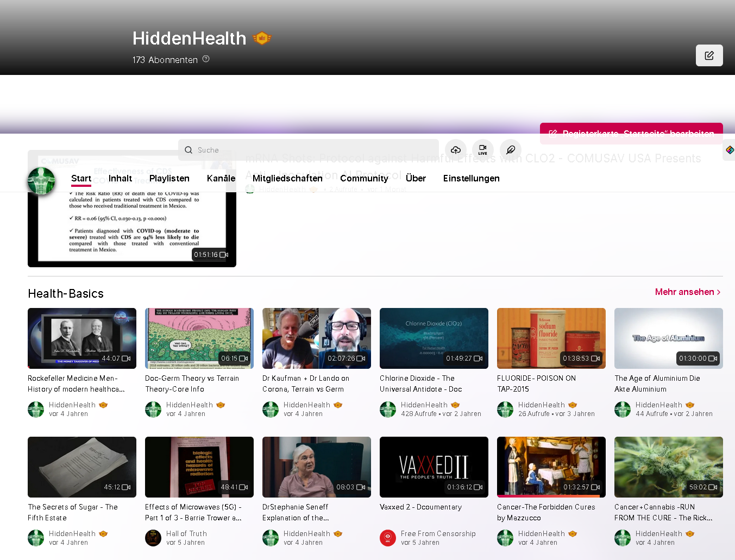Image resolution: width=735 pixels, height=560 pixels.
Task: Click title 'The Secrets of Sugar - The Fifth Estate'
Action: [x=73, y=512]
